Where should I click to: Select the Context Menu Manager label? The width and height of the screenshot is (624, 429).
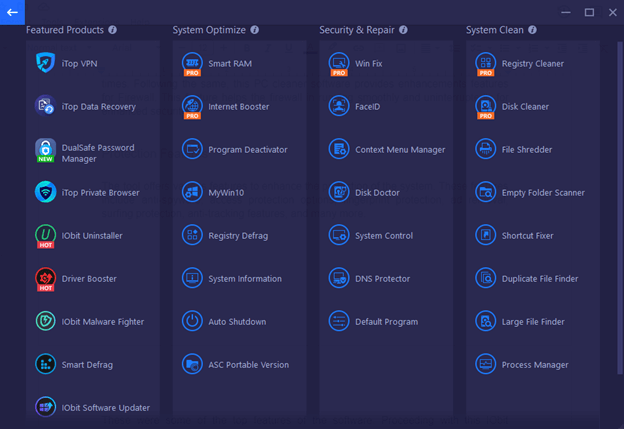click(400, 149)
